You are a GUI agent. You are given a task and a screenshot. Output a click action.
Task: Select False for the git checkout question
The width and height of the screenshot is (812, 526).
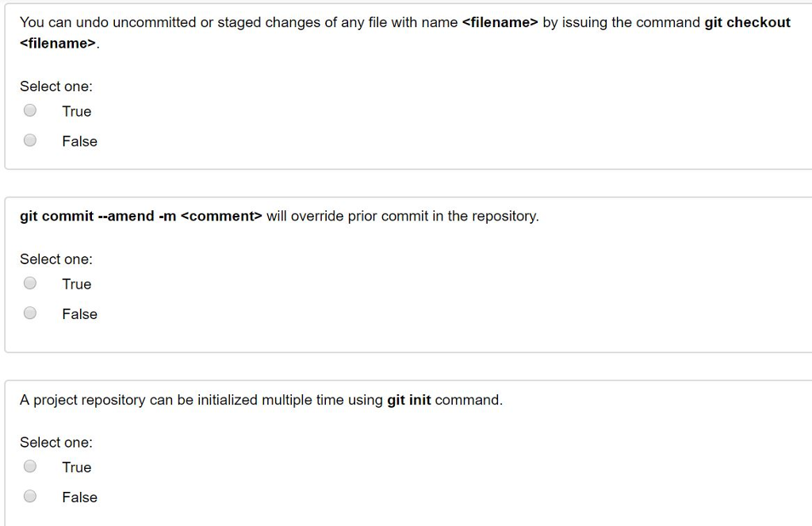click(x=29, y=140)
